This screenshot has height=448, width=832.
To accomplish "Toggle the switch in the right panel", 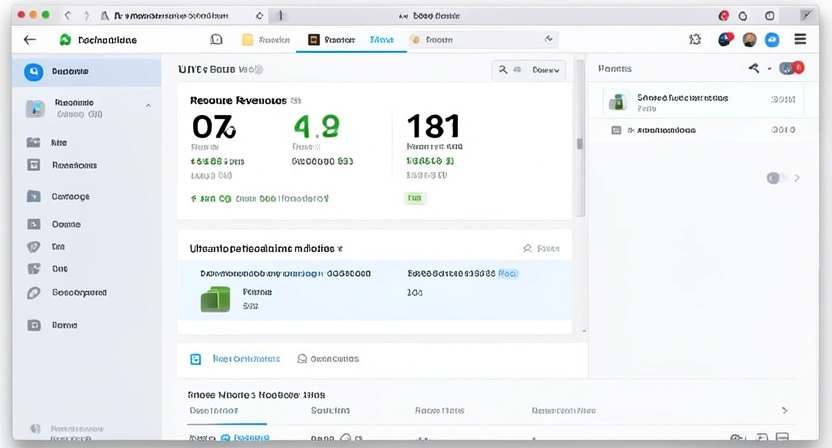I will click(776, 178).
